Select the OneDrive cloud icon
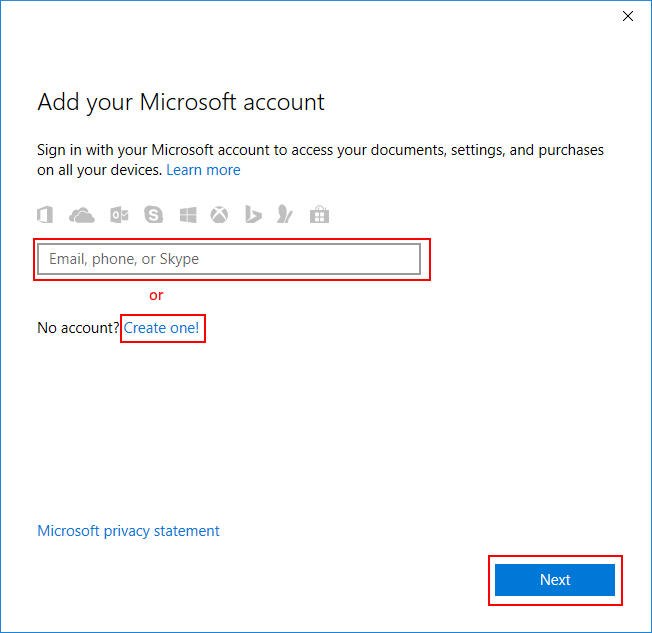 tap(82, 215)
